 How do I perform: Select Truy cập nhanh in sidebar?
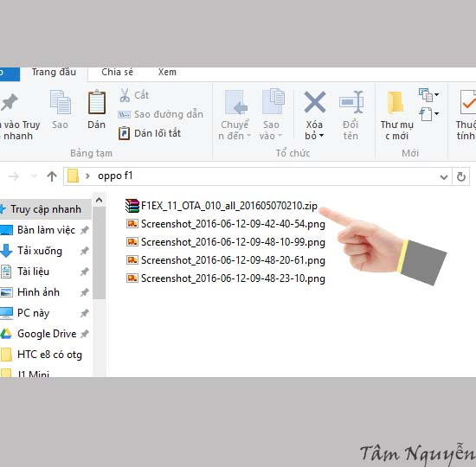[x=46, y=209]
